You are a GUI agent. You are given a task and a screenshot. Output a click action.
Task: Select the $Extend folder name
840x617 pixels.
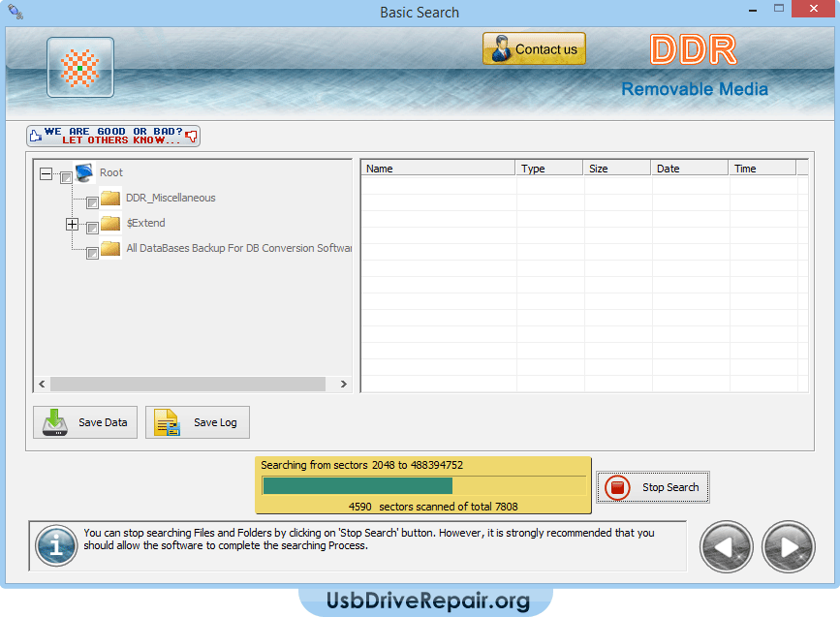pos(145,223)
